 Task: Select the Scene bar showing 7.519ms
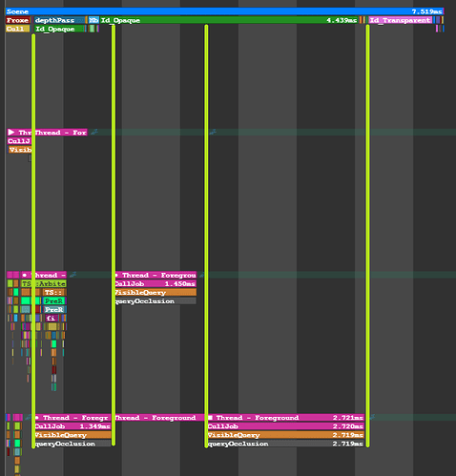pyautogui.click(x=224, y=11)
